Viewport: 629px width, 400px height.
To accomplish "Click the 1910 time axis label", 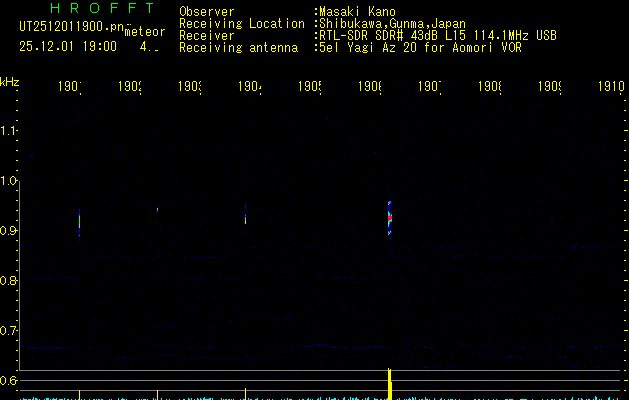I will click(611, 86).
